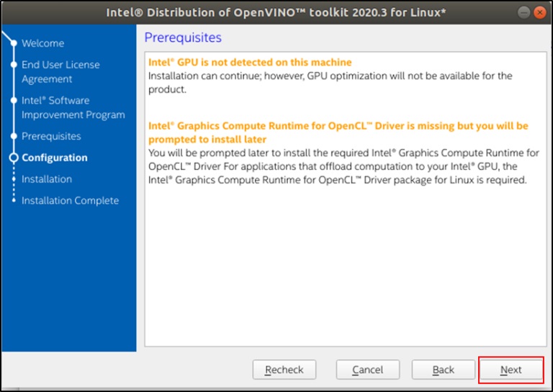Choose the Installation step in sidebar
The image size is (553, 392).
pyautogui.click(x=47, y=179)
